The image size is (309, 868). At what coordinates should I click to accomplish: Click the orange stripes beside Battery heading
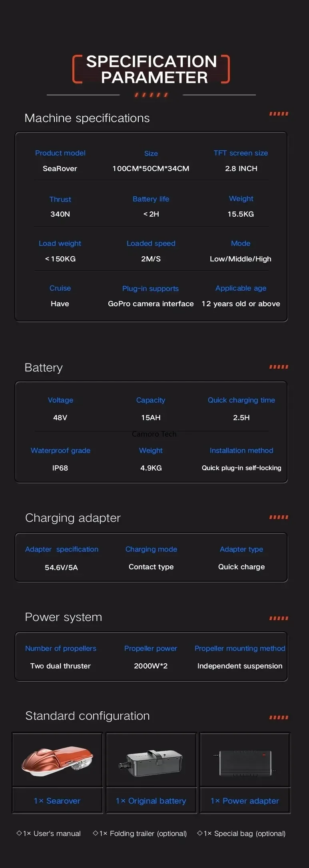(x=279, y=367)
